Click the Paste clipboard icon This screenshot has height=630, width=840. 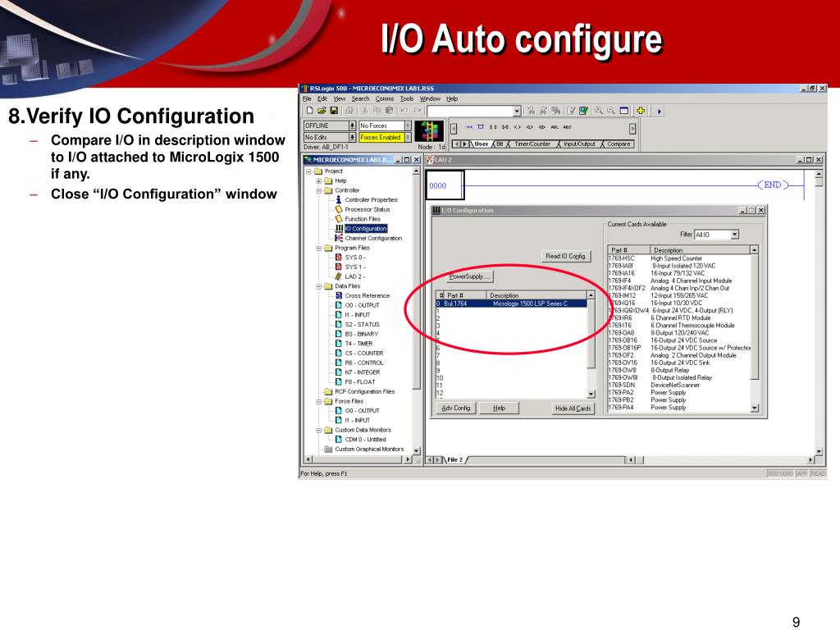click(x=390, y=111)
